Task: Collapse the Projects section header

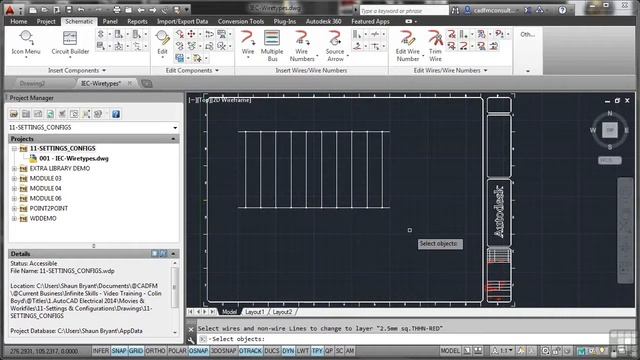Action: click(173, 139)
